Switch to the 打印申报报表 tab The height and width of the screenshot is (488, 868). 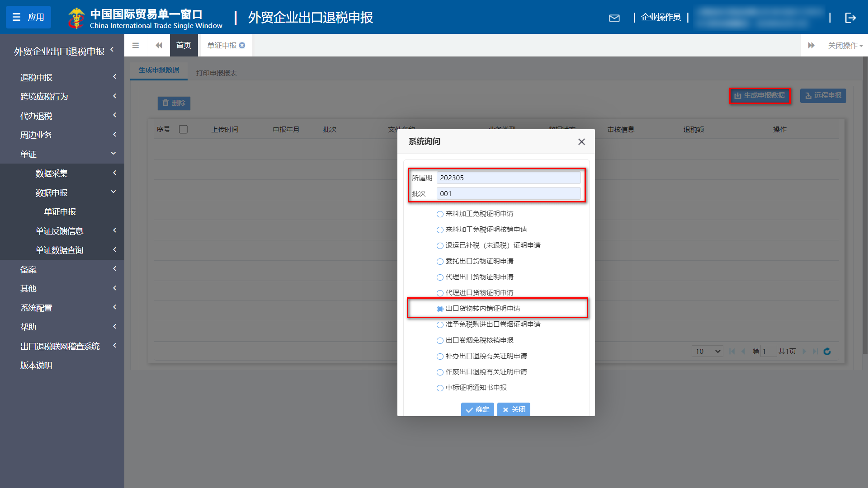click(x=217, y=71)
